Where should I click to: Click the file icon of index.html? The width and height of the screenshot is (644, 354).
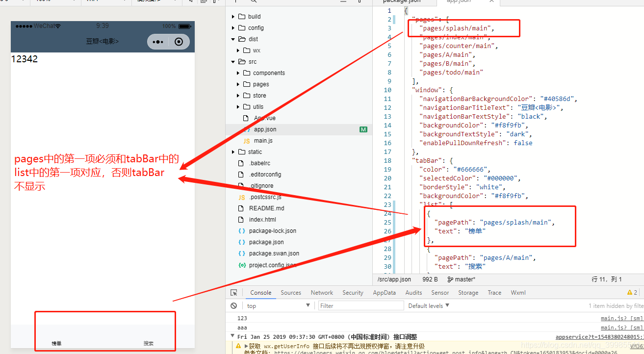[x=241, y=220]
